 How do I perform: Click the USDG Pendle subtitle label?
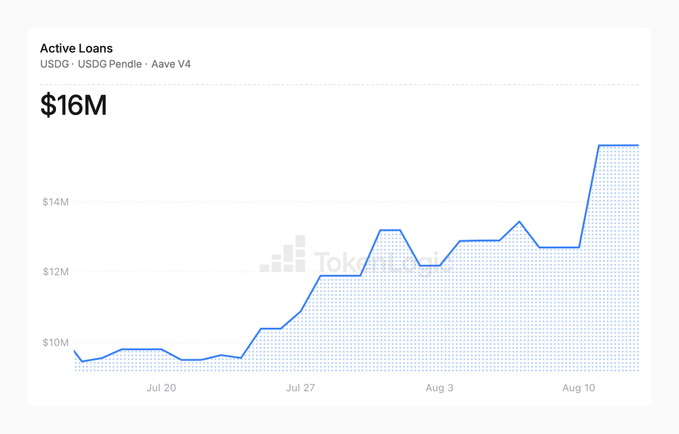pos(110,64)
